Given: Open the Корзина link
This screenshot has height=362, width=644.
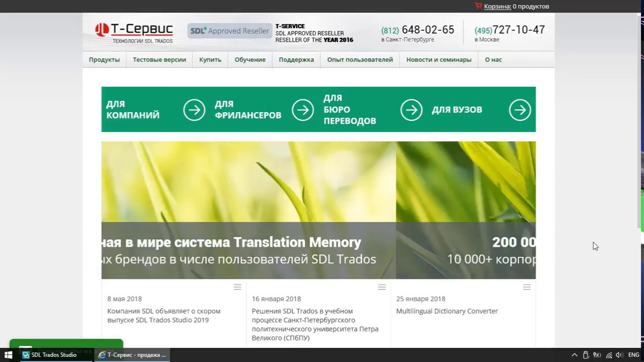Looking at the screenshot, I should (x=497, y=7).
